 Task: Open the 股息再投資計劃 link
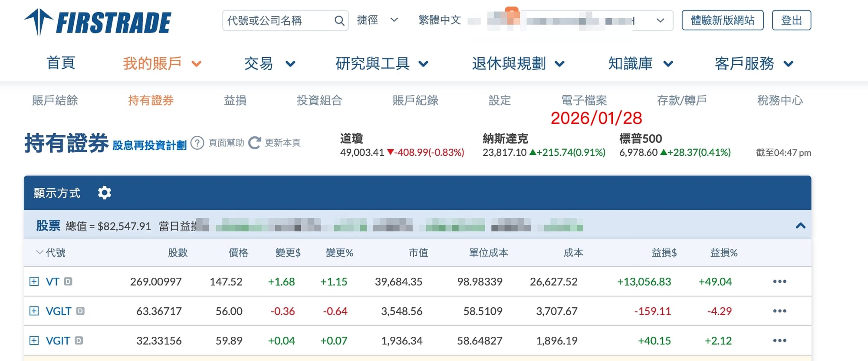tap(149, 145)
